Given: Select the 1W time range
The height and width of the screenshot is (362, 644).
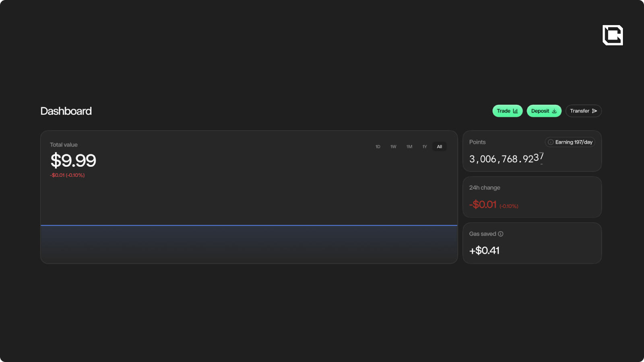Looking at the screenshot, I should [393, 147].
